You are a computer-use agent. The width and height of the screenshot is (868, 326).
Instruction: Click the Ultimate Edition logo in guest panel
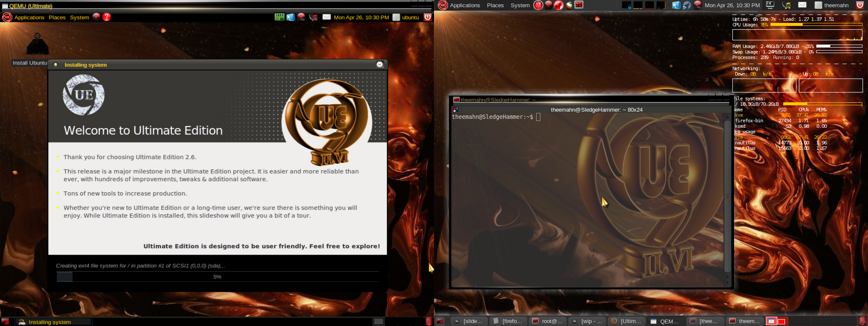(x=7, y=17)
